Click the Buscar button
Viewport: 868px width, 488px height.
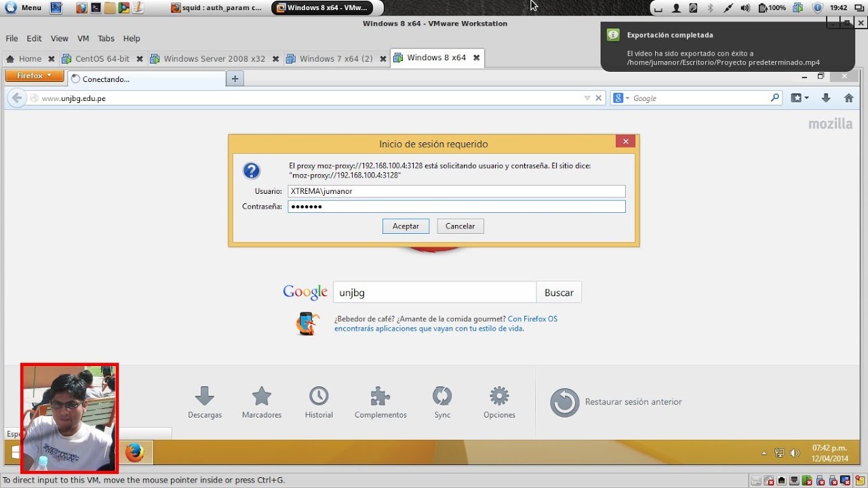[559, 293]
